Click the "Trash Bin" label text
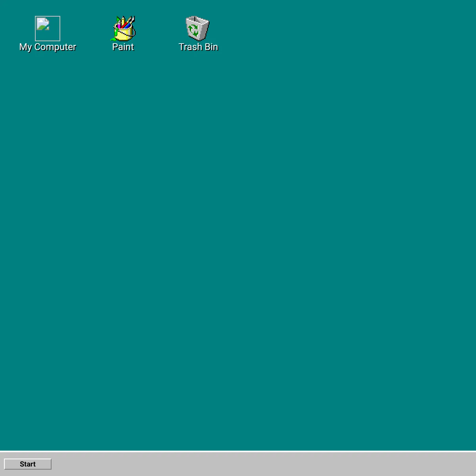The height and width of the screenshot is (476, 476). pos(198,47)
